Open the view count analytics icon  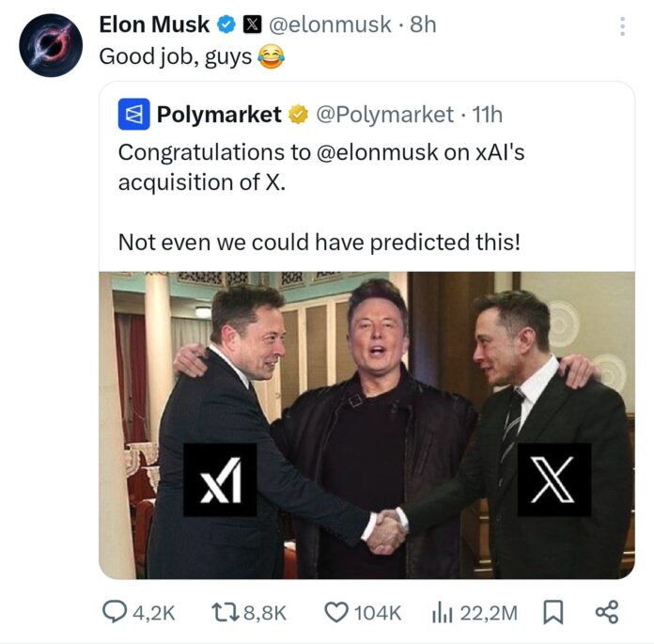pos(442,612)
